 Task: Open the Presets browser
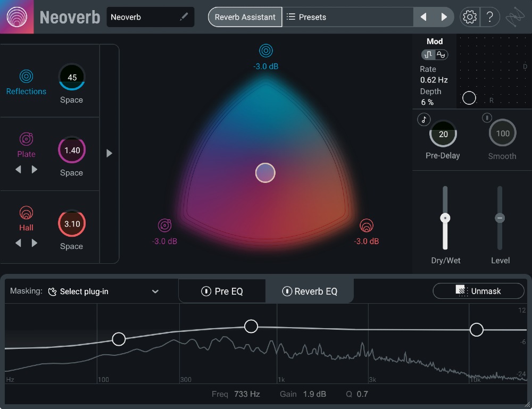(311, 16)
